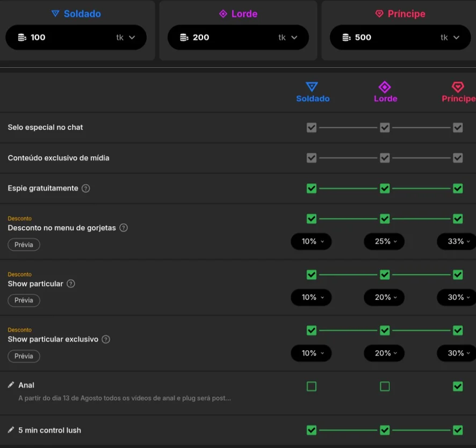Edit 5 min control lush via pencil icon
The width and height of the screenshot is (476, 448).
point(11,430)
